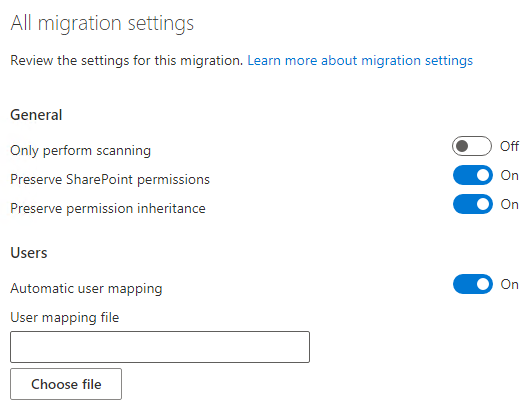This screenshot has width=524, height=413.
Task: Disable the Preserve permission inheritance toggle
Action: tap(473, 204)
